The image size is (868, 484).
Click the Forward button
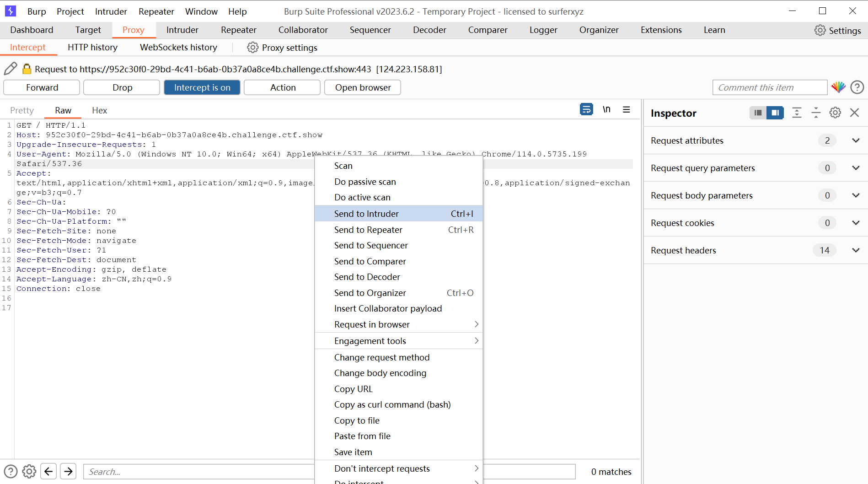(42, 87)
